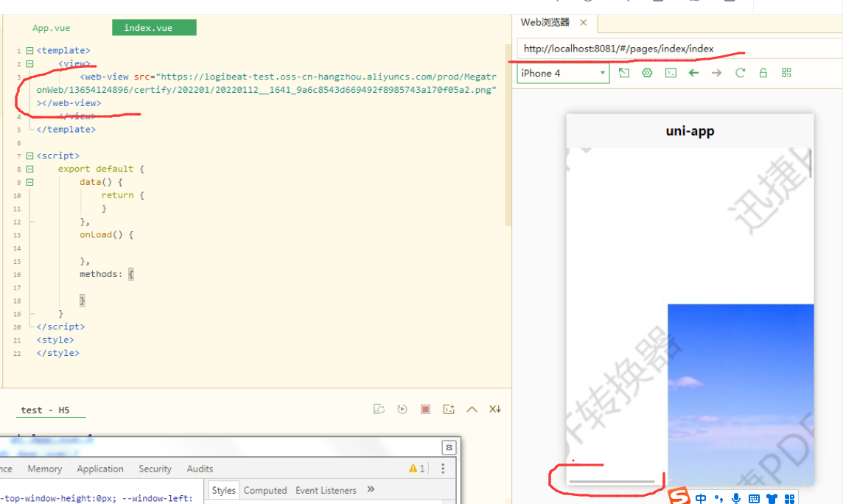The width and height of the screenshot is (843, 504).
Task: Open the Sogou skin shirt icon
Action: 772,499
